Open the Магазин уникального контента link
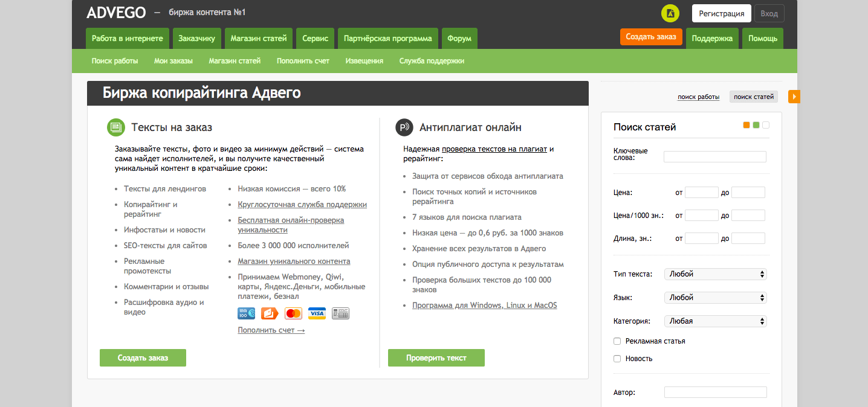The image size is (868, 407). tap(294, 261)
